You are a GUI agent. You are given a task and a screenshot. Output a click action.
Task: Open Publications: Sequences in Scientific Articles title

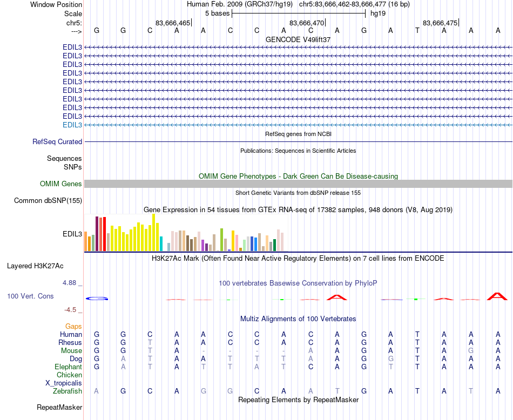298,151
